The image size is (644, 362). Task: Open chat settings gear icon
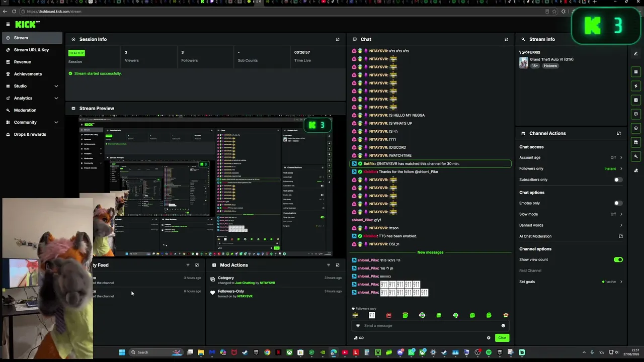[x=489, y=338]
